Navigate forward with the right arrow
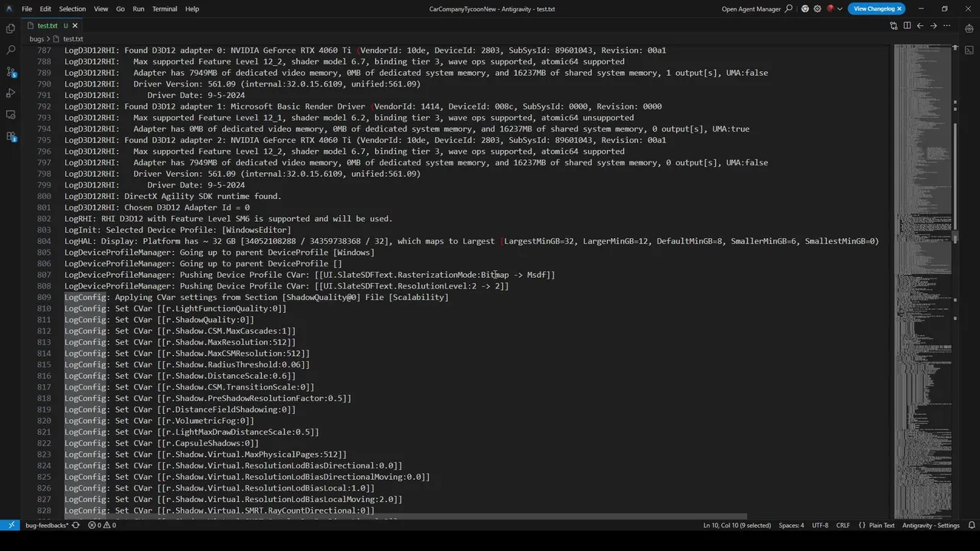 point(933,25)
